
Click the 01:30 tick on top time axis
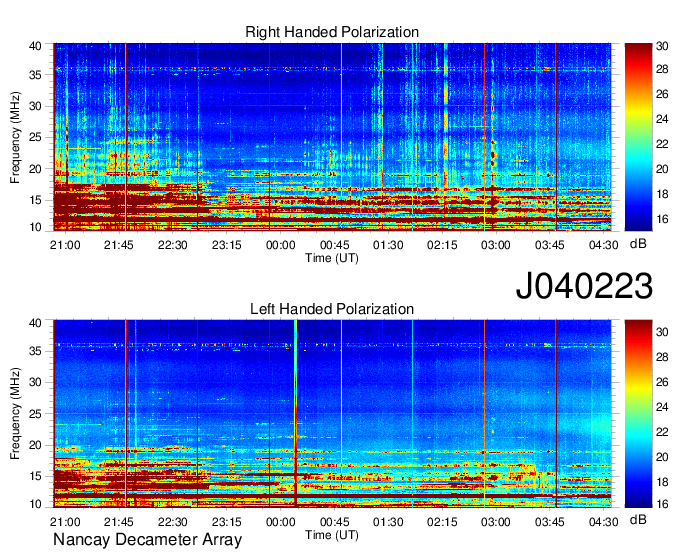coord(388,245)
